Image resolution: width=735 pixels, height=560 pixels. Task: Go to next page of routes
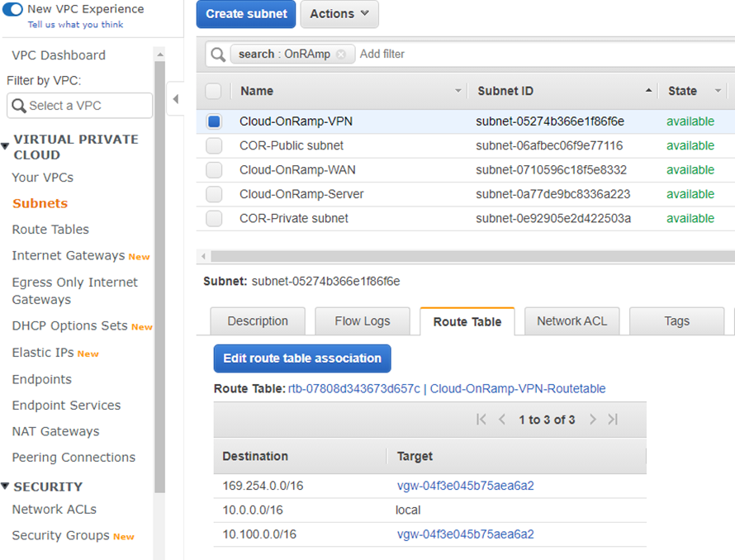592,420
